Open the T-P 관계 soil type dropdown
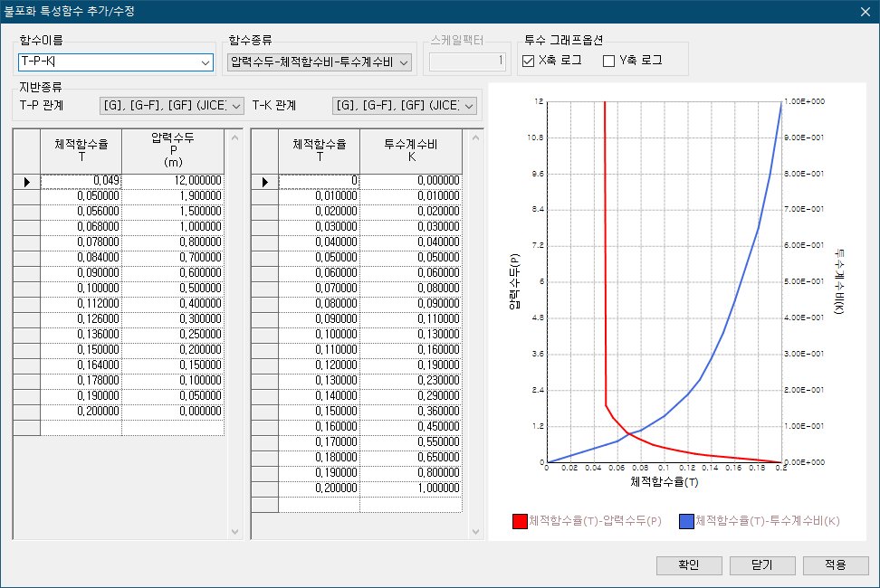Viewport: 880px width, 588px height. click(236, 107)
